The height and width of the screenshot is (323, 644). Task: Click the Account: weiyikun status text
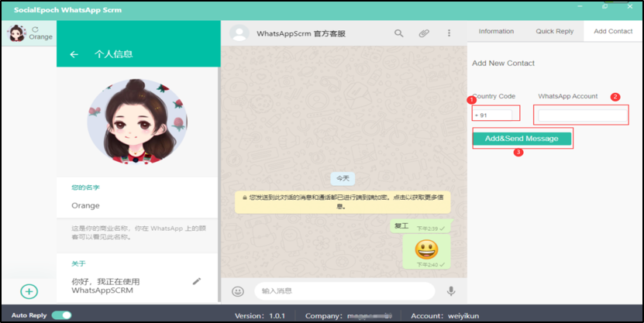(445, 315)
